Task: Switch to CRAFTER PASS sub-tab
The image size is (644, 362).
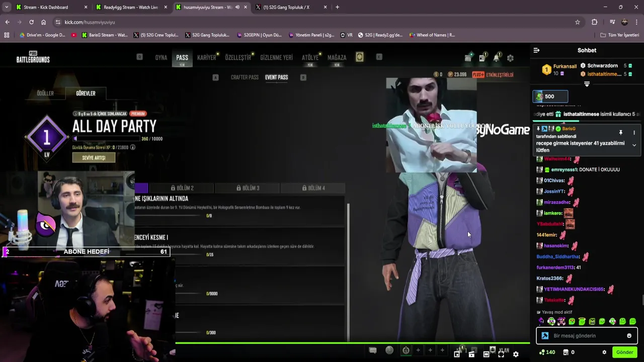Action: tap(245, 77)
